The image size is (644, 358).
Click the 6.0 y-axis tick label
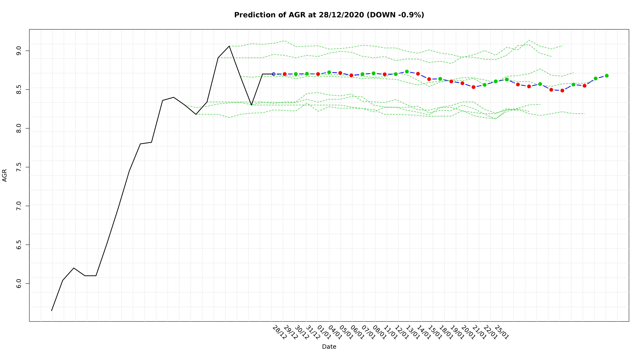19,283
